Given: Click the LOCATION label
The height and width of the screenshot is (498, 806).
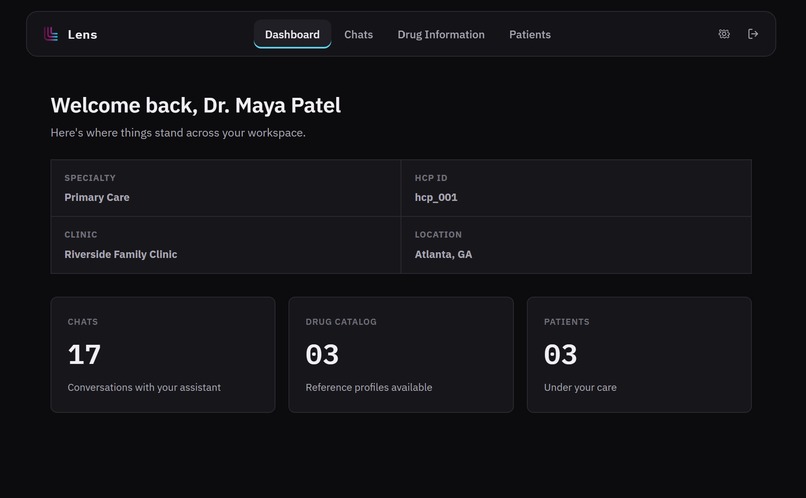Looking at the screenshot, I should [438, 234].
